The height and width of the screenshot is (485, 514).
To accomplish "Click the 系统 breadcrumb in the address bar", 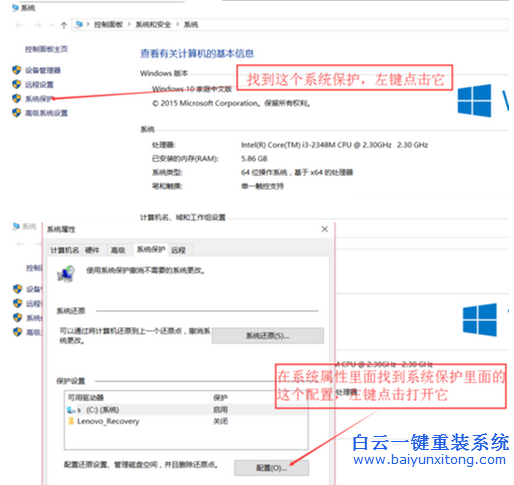I will click(x=191, y=24).
